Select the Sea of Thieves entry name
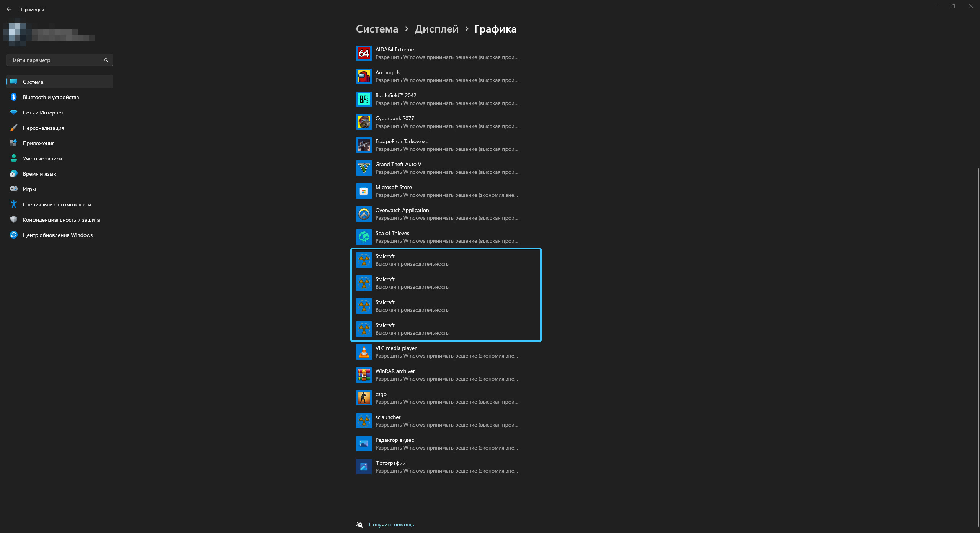Screen dimensions: 980x533 pyautogui.click(x=392, y=233)
